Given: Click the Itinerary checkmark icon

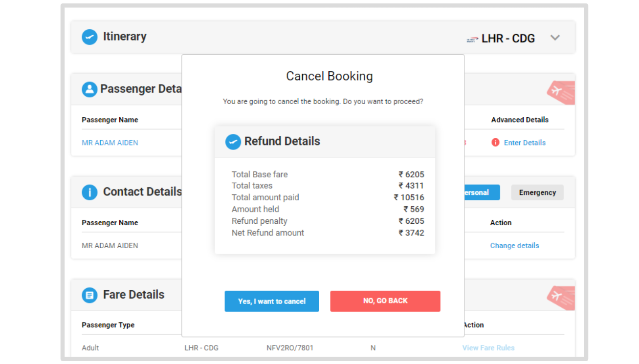Looking at the screenshot, I should pos(89,37).
